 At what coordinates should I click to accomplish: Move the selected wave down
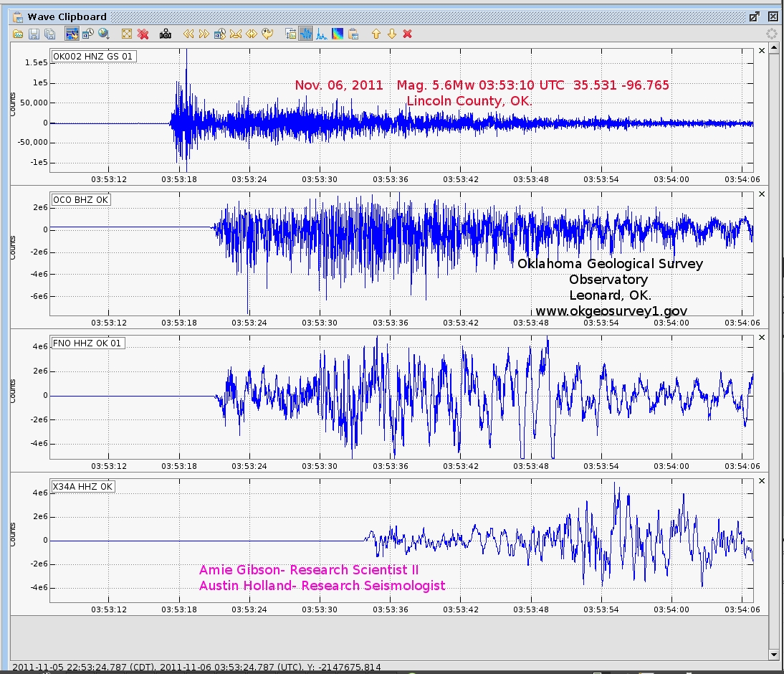391,34
